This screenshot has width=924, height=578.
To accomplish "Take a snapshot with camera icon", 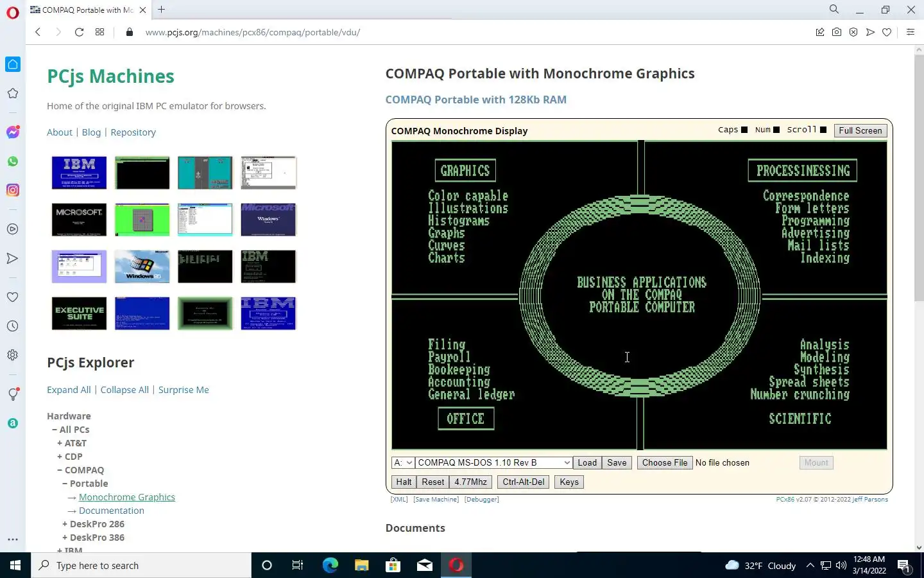I will (837, 32).
